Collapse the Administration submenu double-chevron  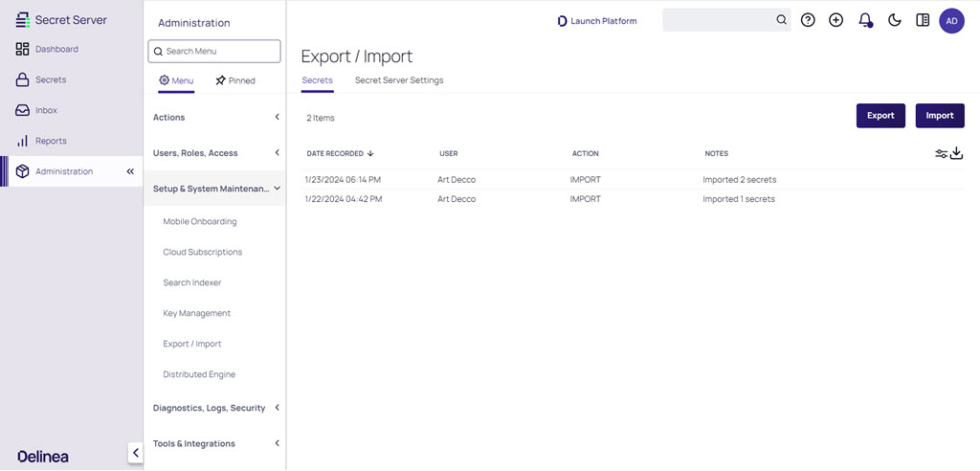tap(130, 171)
